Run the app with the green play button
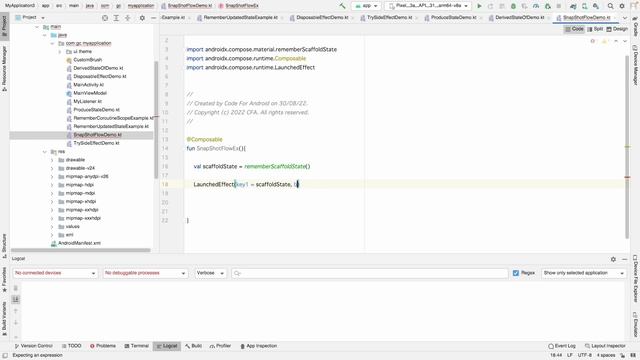640x360 pixels. coord(479,6)
